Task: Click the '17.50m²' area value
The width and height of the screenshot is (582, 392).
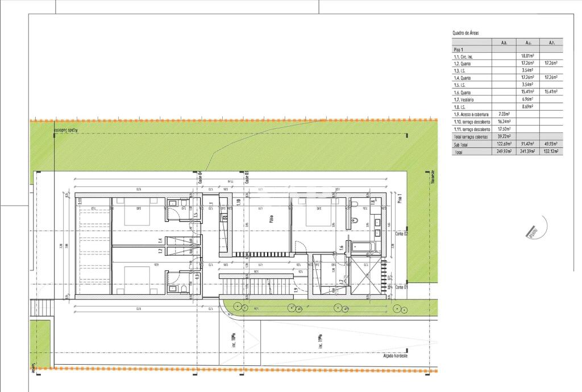Action: (x=504, y=129)
